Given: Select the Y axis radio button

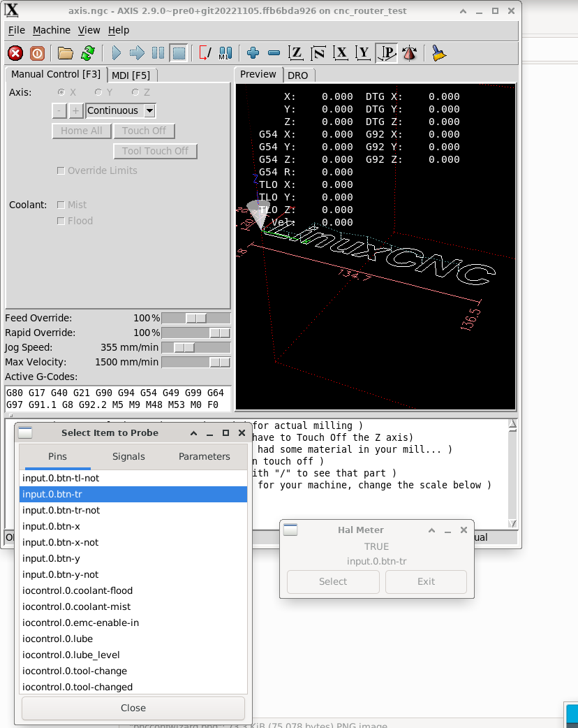Looking at the screenshot, I should point(98,92).
